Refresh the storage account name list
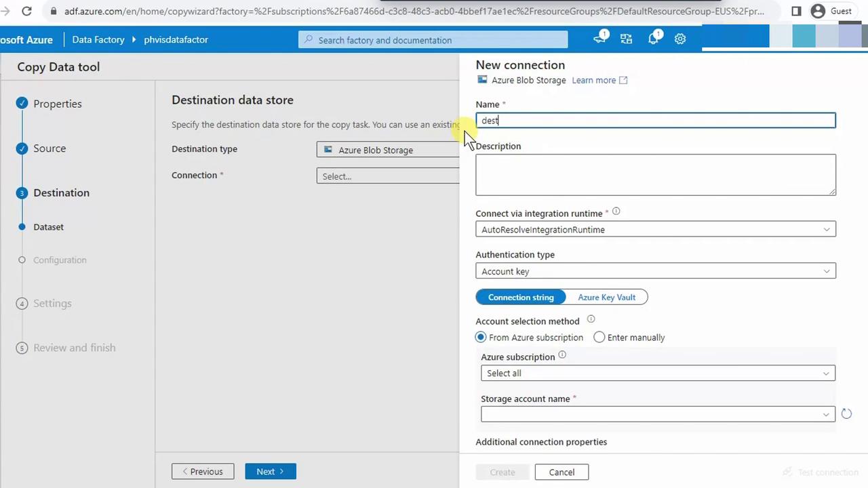868x488 pixels. [846, 413]
